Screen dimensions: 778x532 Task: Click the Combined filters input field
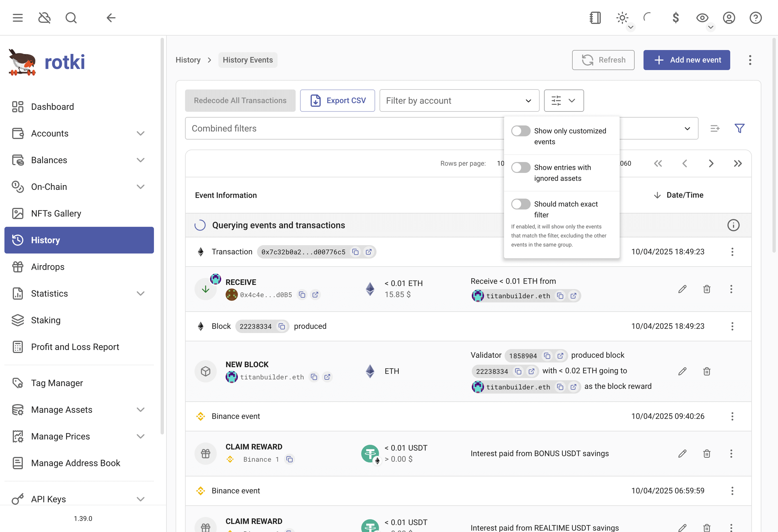coord(345,128)
